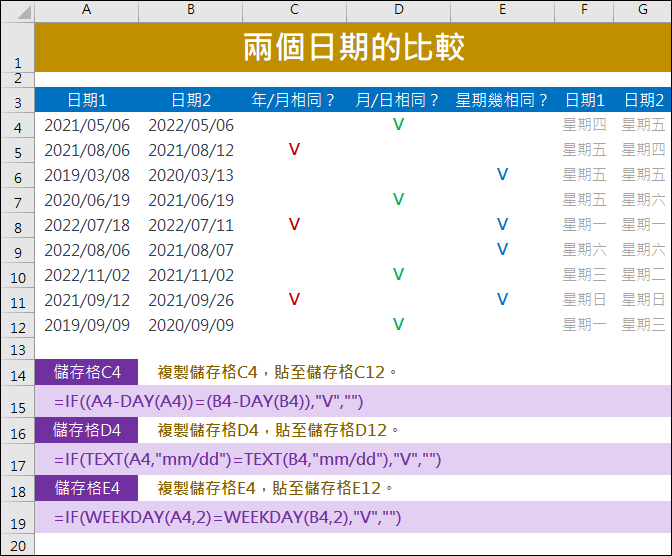Click the purple 儲存格C4 label
This screenshot has width=672, height=556.
pyautogui.click(x=87, y=372)
